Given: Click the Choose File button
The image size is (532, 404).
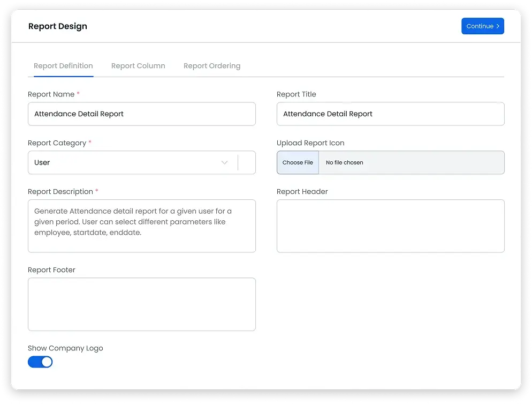Looking at the screenshot, I should (x=298, y=163).
